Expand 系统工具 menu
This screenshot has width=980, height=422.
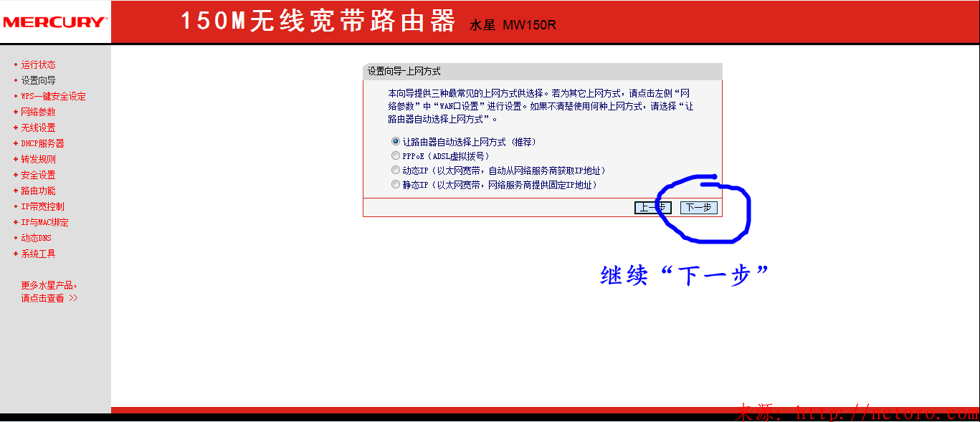[x=38, y=254]
